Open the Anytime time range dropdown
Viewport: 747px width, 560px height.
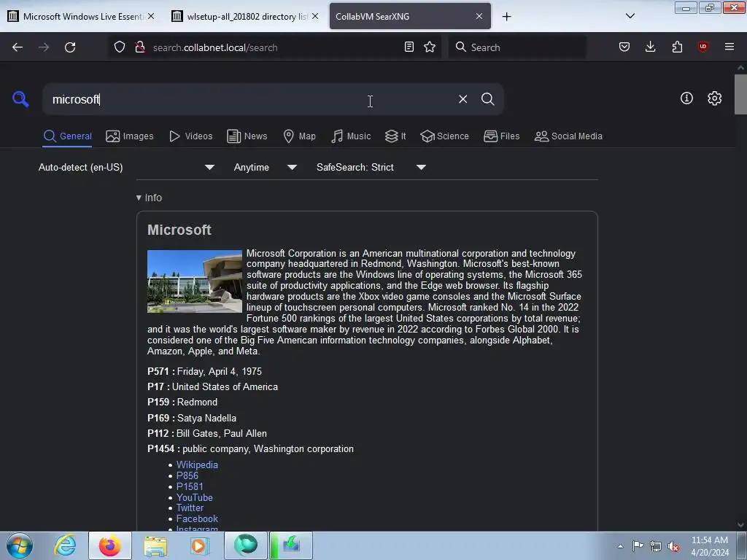pos(266,167)
